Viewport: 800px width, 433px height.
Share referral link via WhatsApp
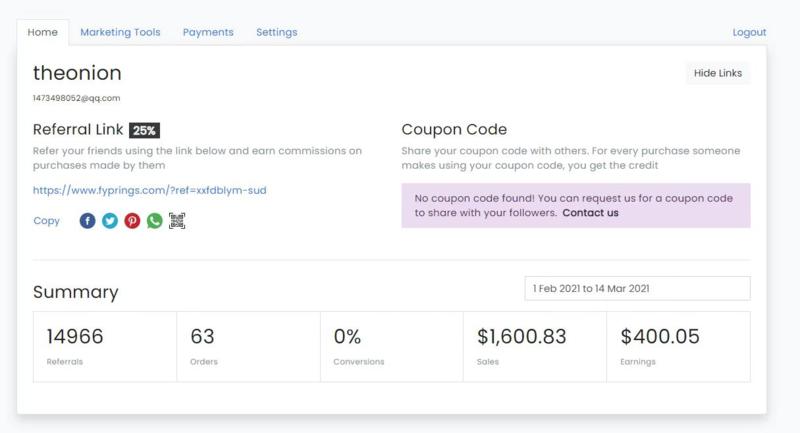[x=154, y=221]
